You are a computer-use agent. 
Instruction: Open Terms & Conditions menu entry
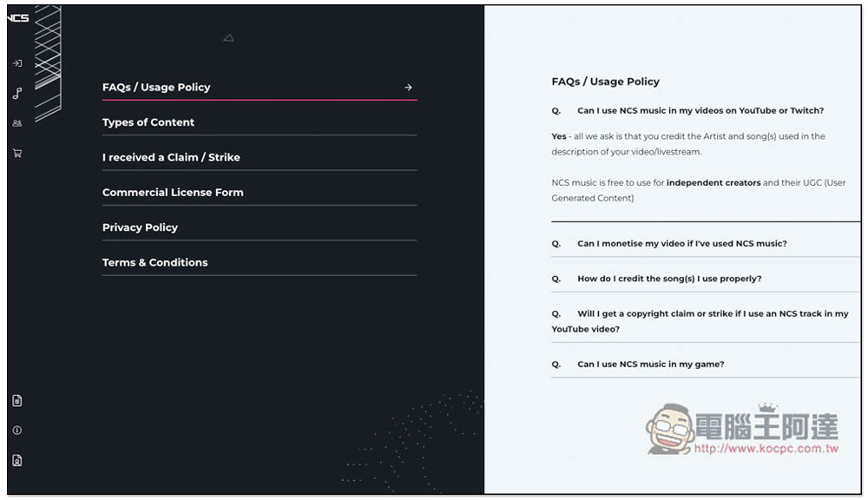coord(259,262)
